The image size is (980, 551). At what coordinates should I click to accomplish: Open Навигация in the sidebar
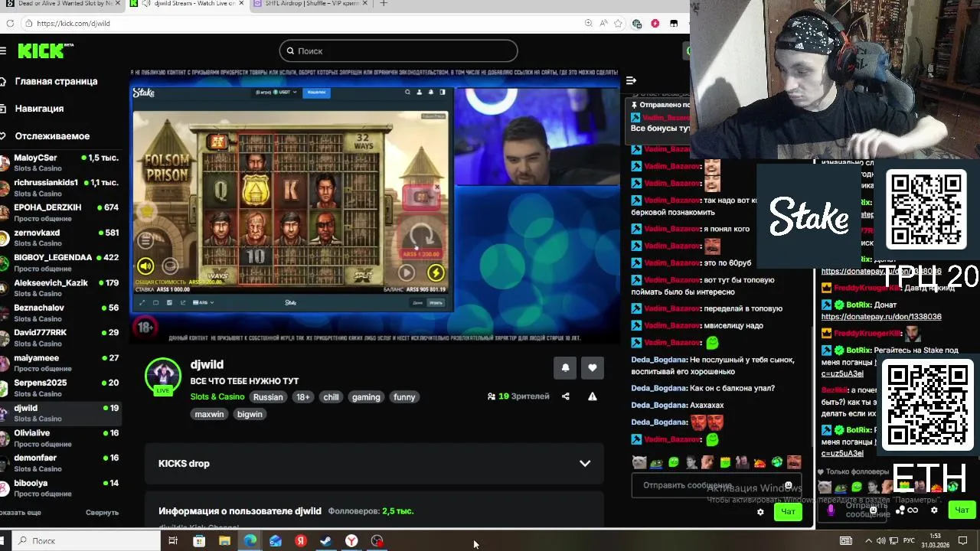coord(39,109)
